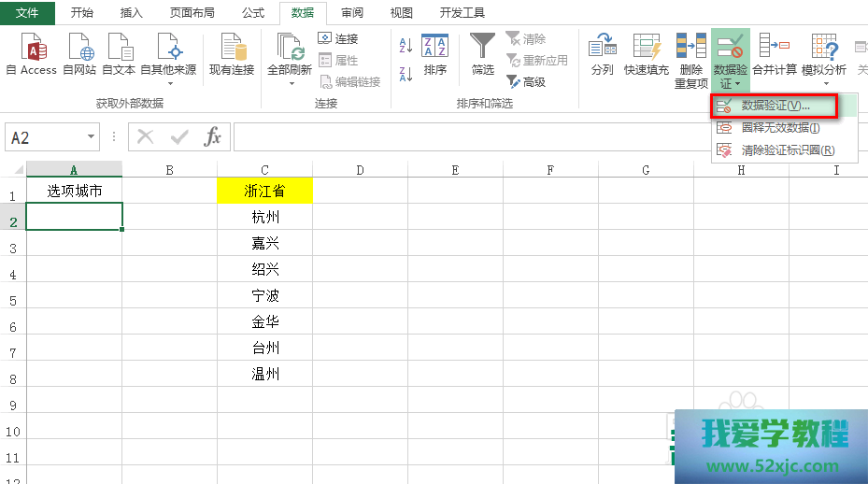Choose Circle Invalid Data (圈释无效数据)
Viewport: 868px width, 484px height.
[x=779, y=128]
